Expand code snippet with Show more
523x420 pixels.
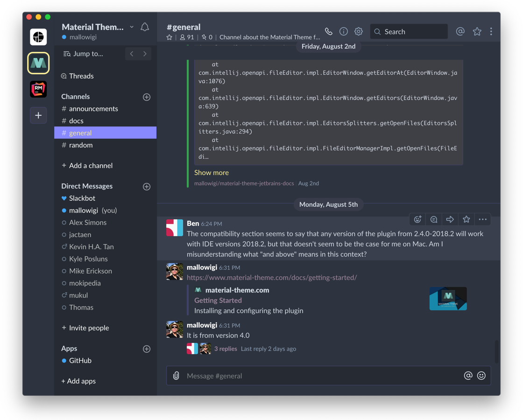(x=212, y=173)
